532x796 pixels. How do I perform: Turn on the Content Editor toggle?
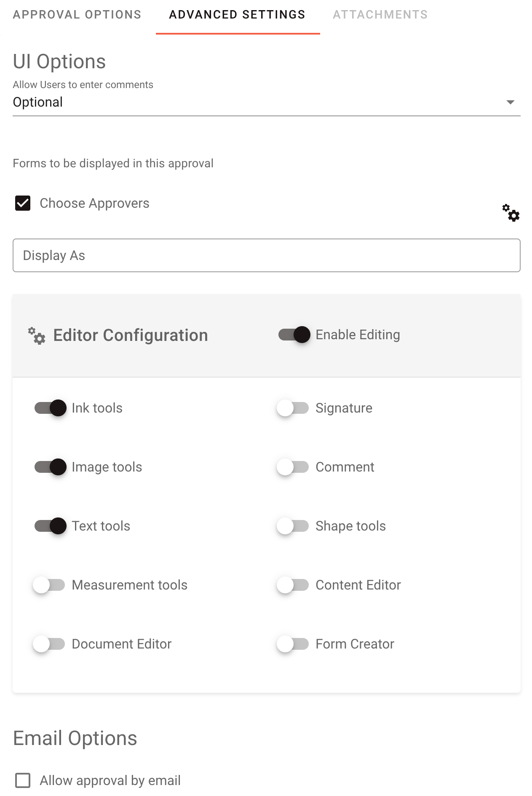click(x=294, y=584)
